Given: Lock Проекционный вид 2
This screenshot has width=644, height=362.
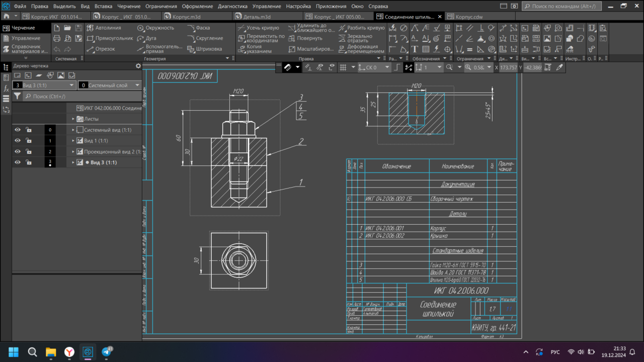Looking at the screenshot, I should (x=29, y=151).
